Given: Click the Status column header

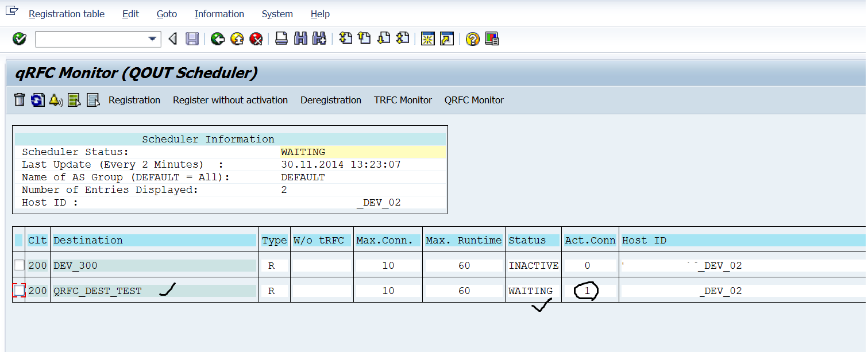Looking at the screenshot, I should 533,240.
